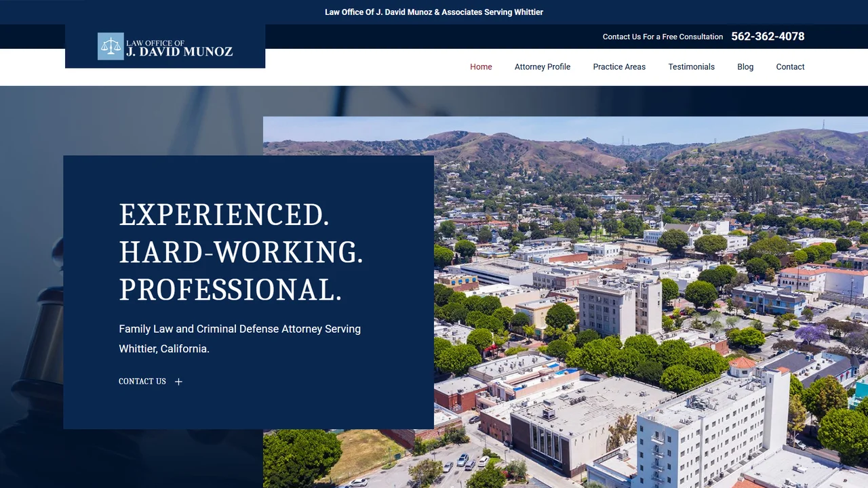This screenshot has height=488, width=868.
Task: Click the J. David Munoz logo text
Action: tap(180, 47)
